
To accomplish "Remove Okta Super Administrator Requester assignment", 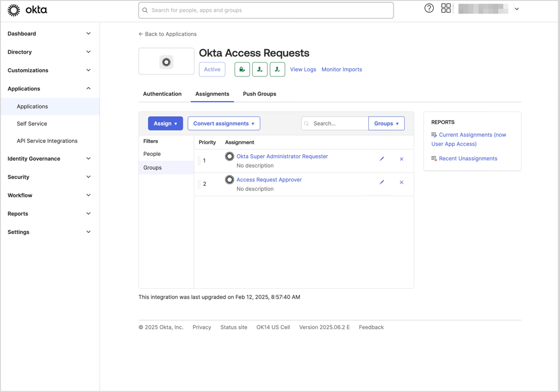I will (401, 159).
